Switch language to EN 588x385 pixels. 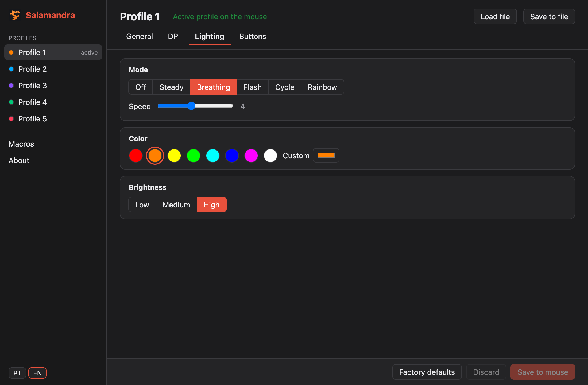pyautogui.click(x=37, y=373)
